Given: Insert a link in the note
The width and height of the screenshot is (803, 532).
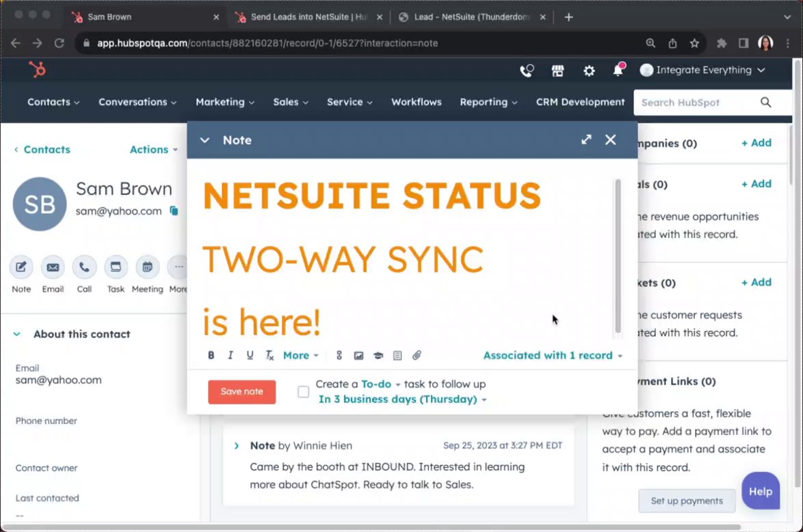Looking at the screenshot, I should pos(339,356).
